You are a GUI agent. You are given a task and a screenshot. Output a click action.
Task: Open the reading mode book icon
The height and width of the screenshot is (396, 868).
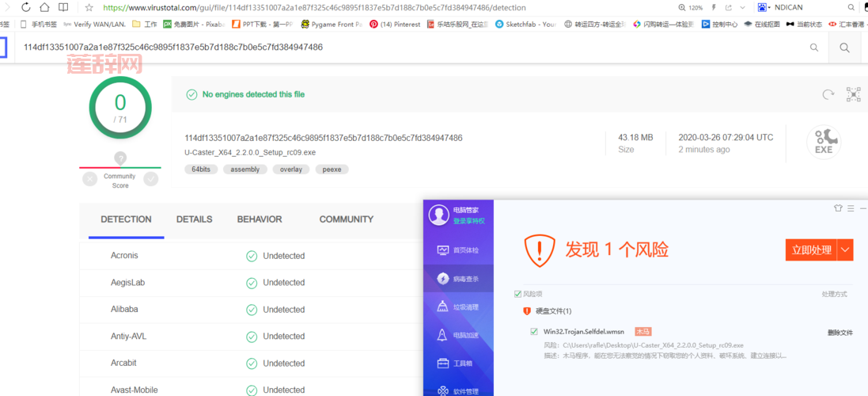(x=63, y=8)
